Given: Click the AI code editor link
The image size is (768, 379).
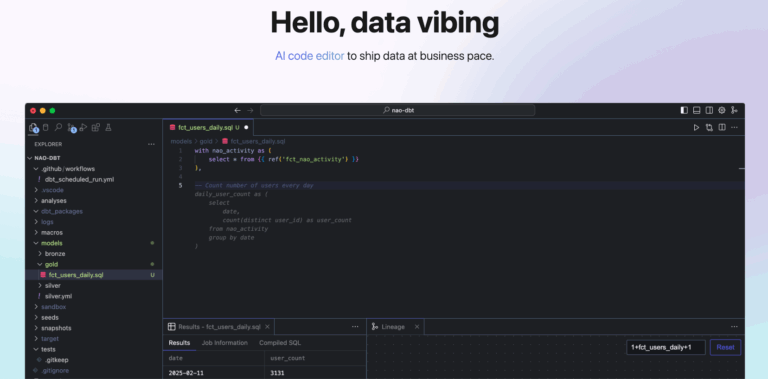Looking at the screenshot, I should pyautogui.click(x=310, y=56).
